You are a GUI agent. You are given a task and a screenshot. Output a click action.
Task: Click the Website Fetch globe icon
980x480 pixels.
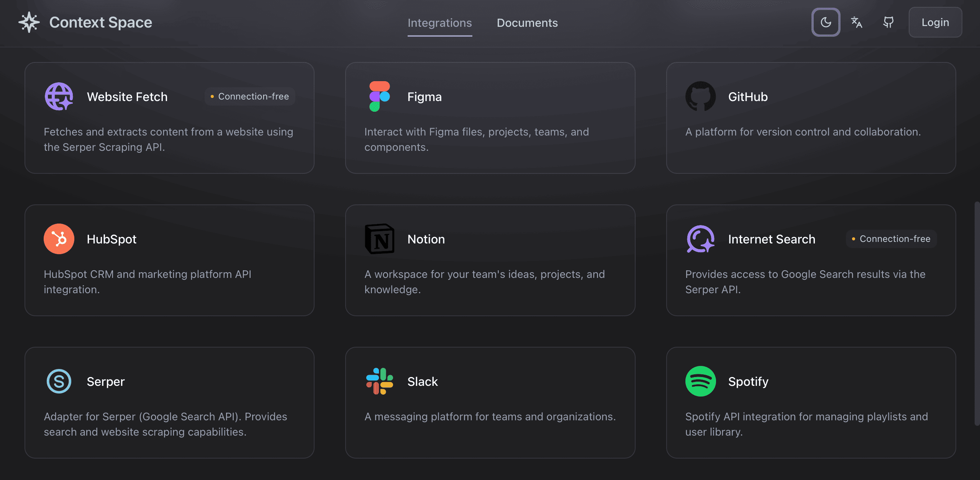click(x=59, y=96)
